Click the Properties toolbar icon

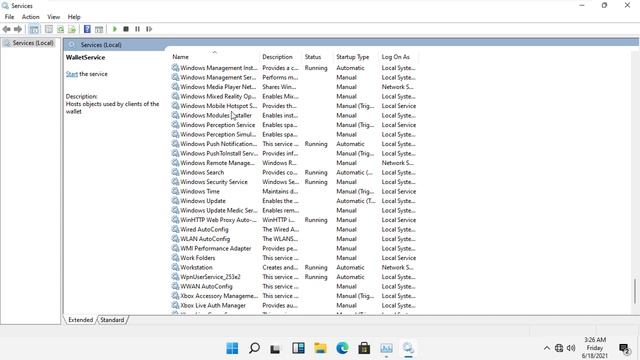(x=49, y=29)
